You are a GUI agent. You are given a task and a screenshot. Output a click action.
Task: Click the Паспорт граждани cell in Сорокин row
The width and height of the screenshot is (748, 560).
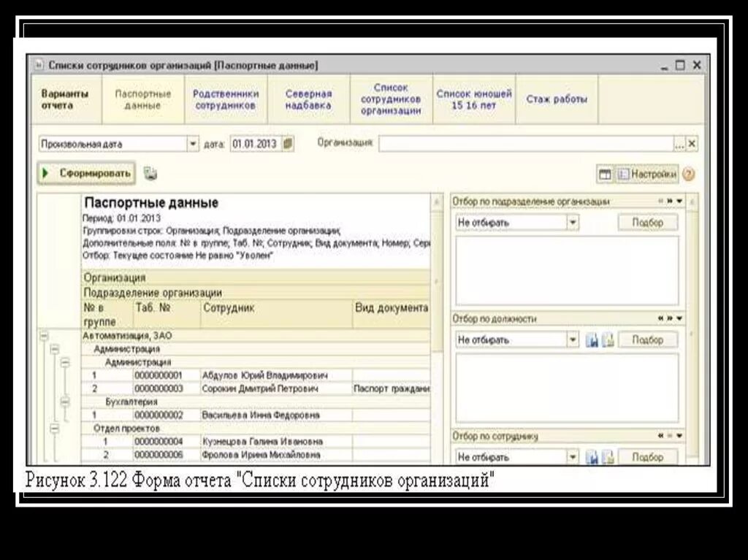[x=392, y=389]
